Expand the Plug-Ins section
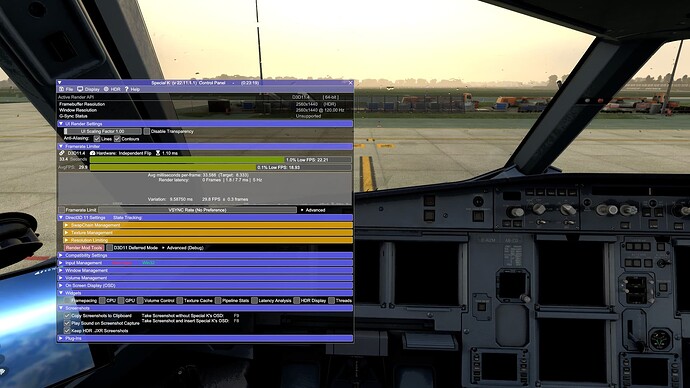The height and width of the screenshot is (388, 690). click(x=206, y=338)
